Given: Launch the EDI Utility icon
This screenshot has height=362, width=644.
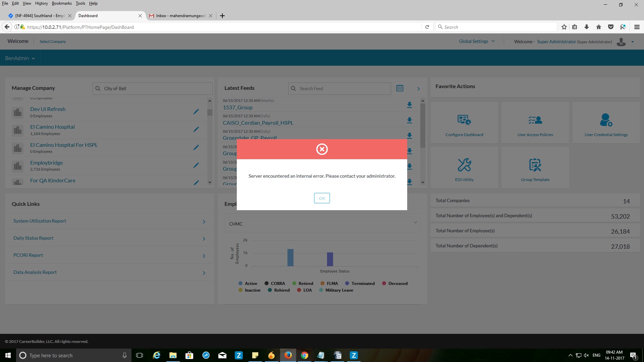Looking at the screenshot, I should 464,165.
